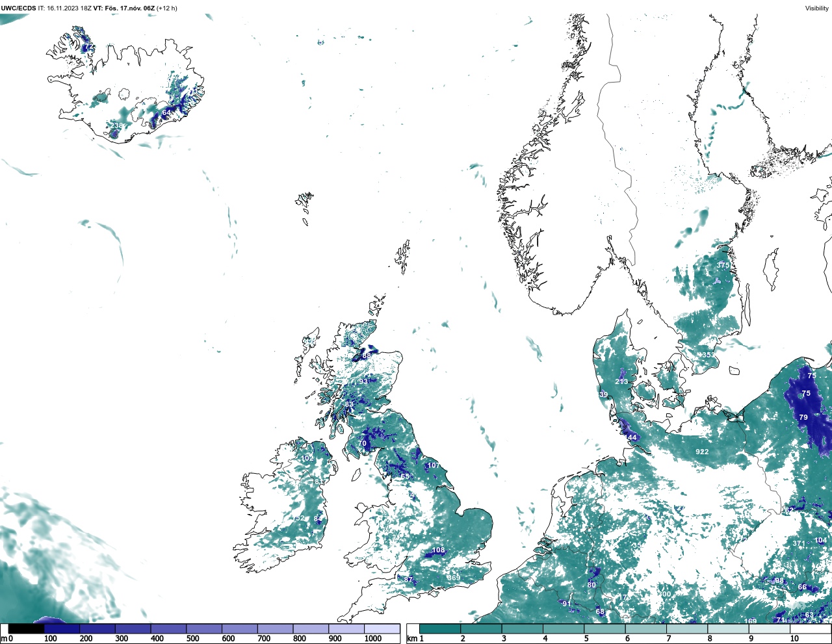The image size is (832, 644).
Task: Click the 5–6 km teal legend swatch
Action: [605, 628]
